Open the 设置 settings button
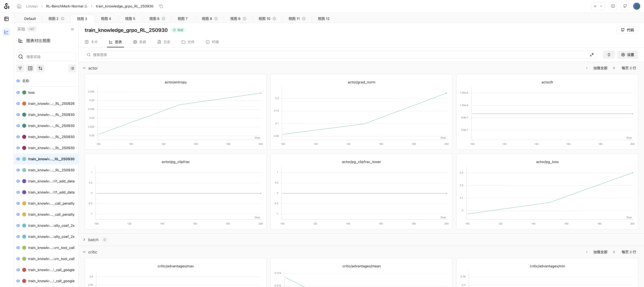This screenshot has height=287, width=644. tap(627, 55)
